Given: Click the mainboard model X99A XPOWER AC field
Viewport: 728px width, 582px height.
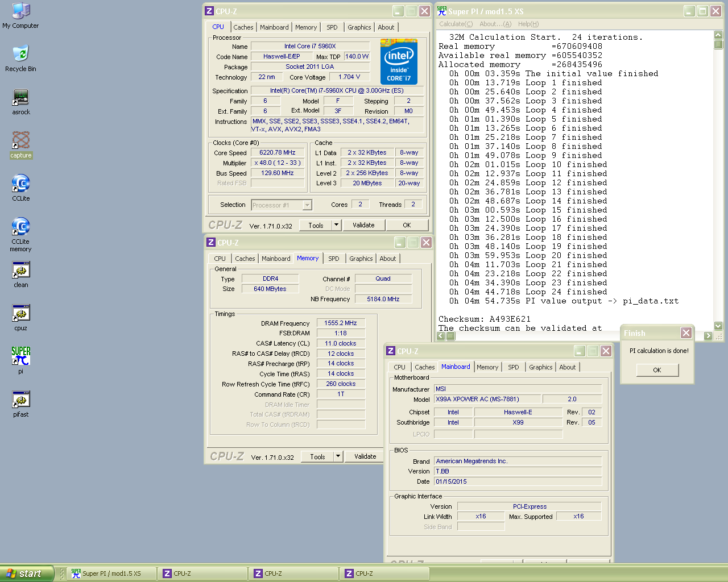Looking at the screenshot, I should point(487,399).
